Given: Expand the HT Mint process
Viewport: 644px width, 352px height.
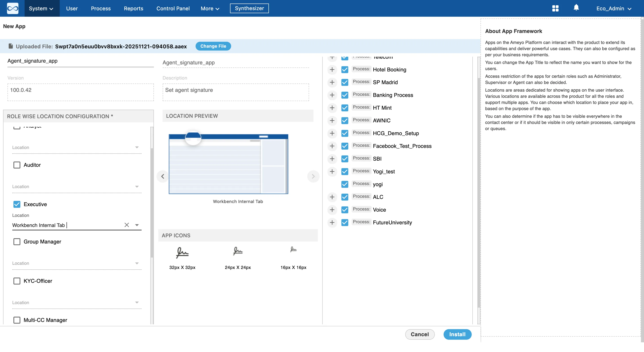Looking at the screenshot, I should pyautogui.click(x=332, y=108).
